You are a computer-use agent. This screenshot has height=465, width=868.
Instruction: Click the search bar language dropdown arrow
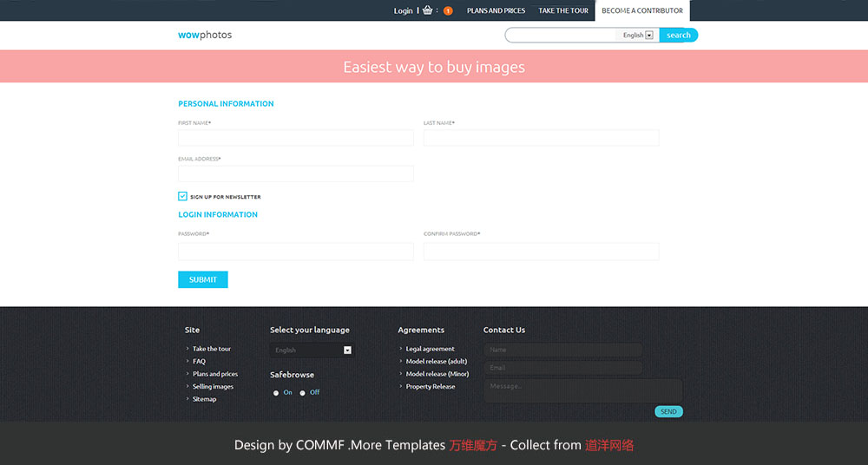pos(649,36)
